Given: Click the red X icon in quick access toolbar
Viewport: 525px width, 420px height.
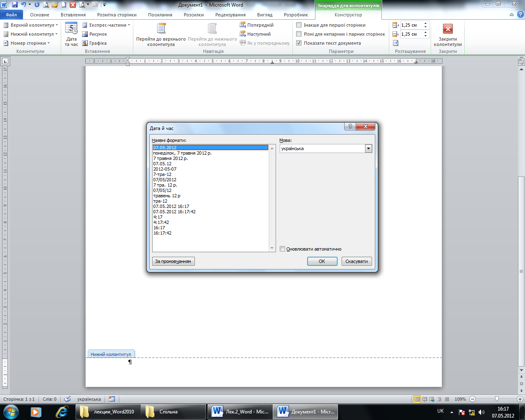Looking at the screenshot, I should tap(73, 5).
